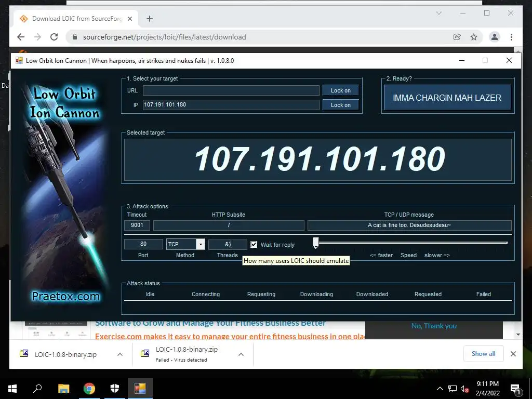Screen dimensions: 532x399
Task: Click the Connecting status column label
Action: [206, 294]
